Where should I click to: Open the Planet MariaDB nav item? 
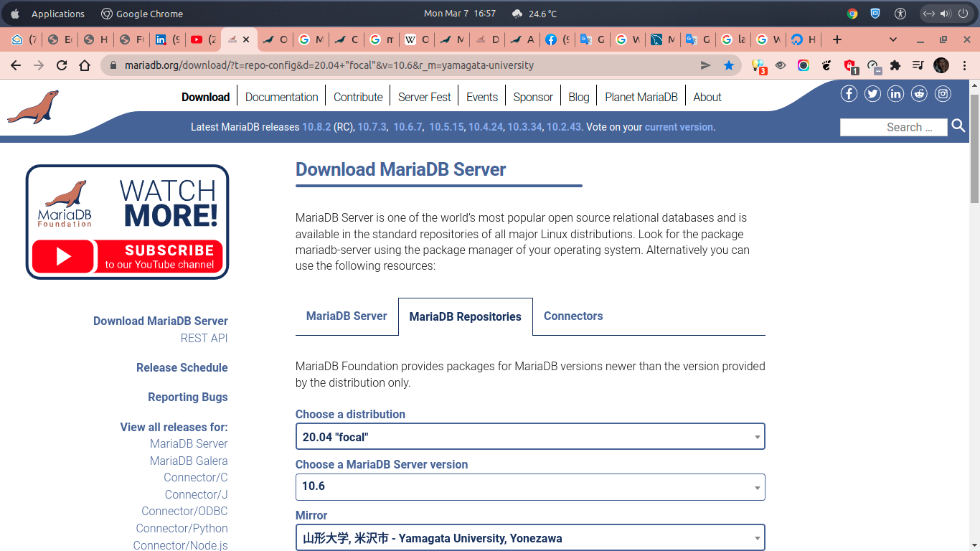click(x=641, y=97)
